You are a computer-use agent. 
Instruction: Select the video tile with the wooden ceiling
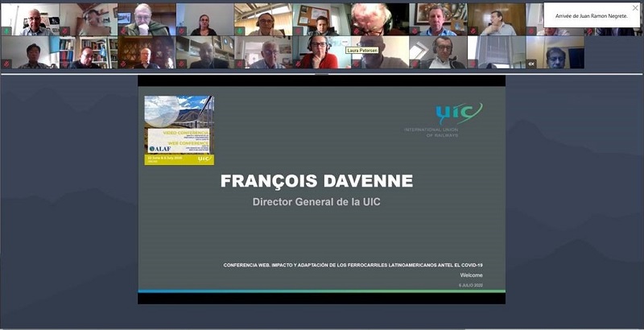pyautogui.click(x=89, y=19)
